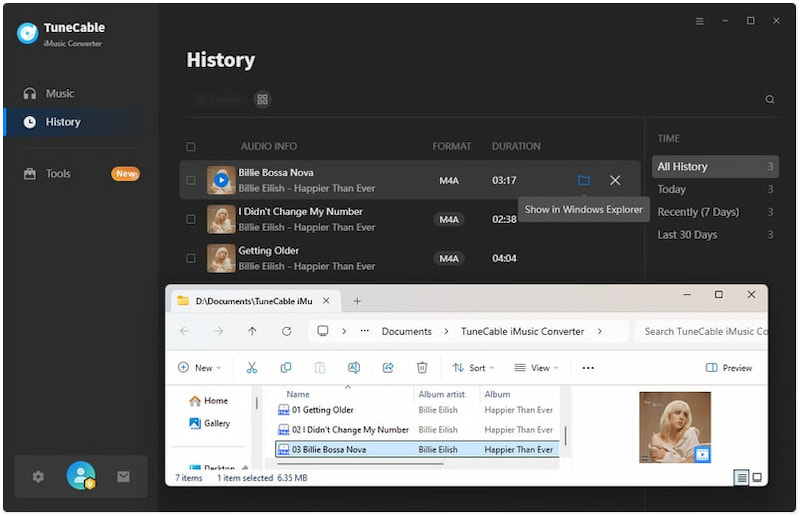This screenshot has width=800, height=516.
Task: Remove Billie Bossa Nova from history
Action: (615, 180)
